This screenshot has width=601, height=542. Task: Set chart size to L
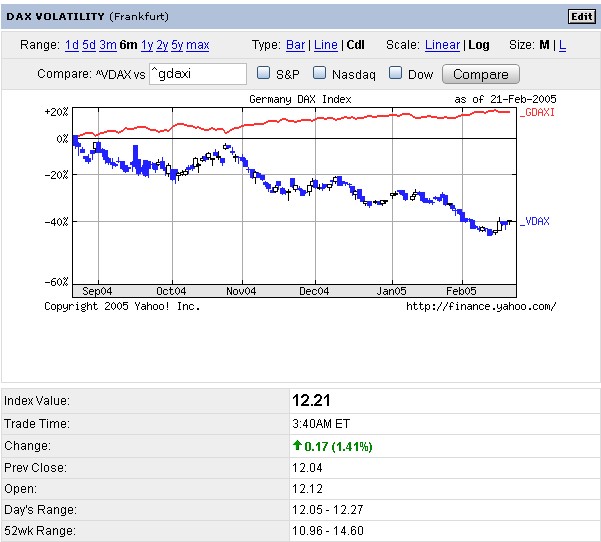pyautogui.click(x=562, y=45)
